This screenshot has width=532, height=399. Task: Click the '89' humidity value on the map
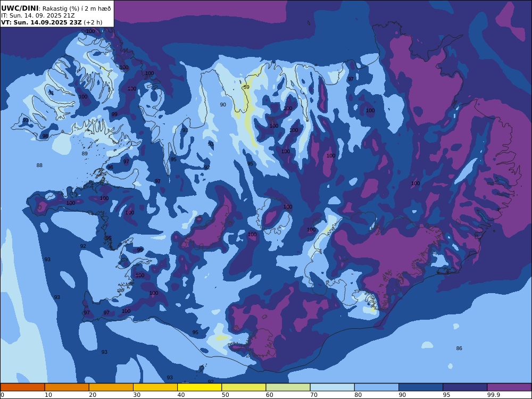[85, 153]
